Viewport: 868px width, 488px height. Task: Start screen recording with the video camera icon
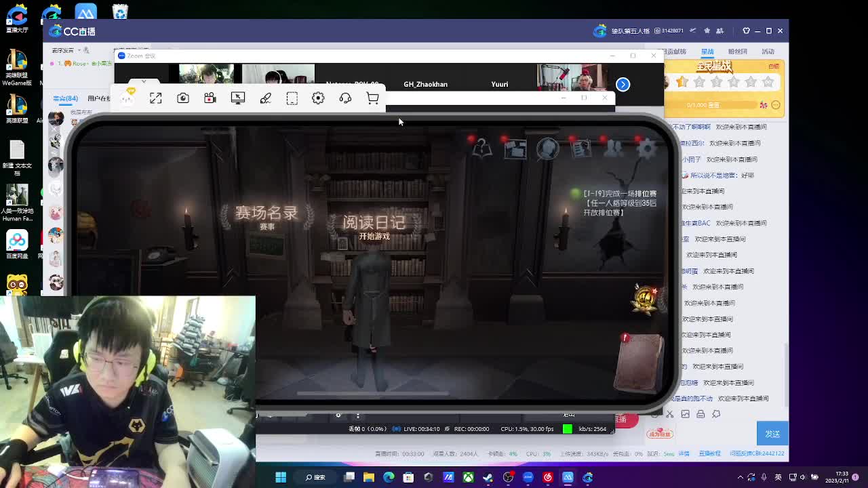point(210,98)
